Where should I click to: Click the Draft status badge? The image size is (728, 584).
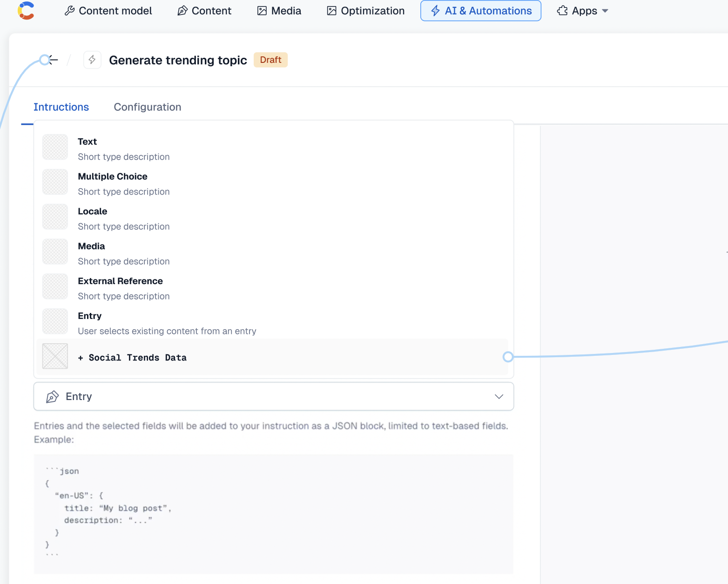(270, 60)
